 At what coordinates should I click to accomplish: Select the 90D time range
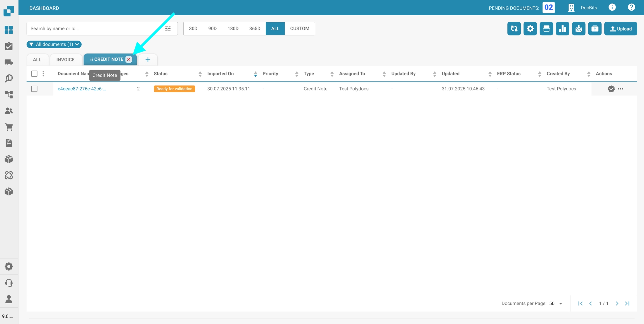[x=212, y=29]
